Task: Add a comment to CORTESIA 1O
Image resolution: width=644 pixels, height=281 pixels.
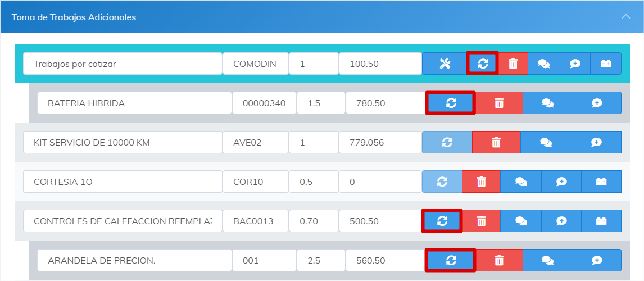Action: coord(561,182)
